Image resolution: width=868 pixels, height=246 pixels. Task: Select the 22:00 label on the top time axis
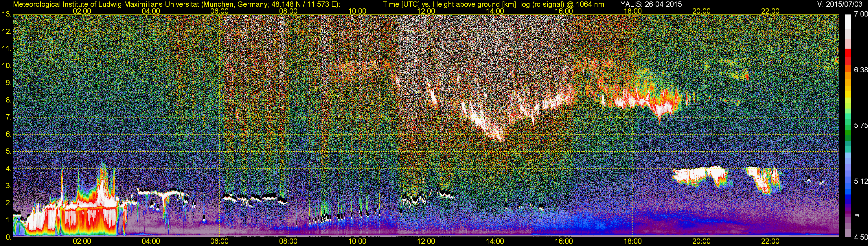click(770, 11)
